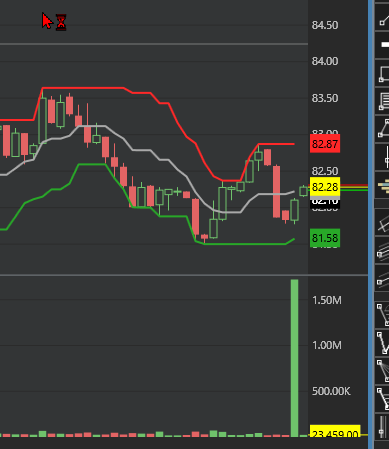Select the rectangle drawing tool

[x=383, y=73]
